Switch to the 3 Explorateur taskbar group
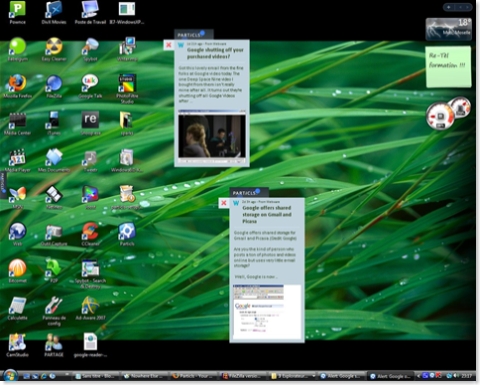The width and height of the screenshot is (480, 385). (x=292, y=376)
